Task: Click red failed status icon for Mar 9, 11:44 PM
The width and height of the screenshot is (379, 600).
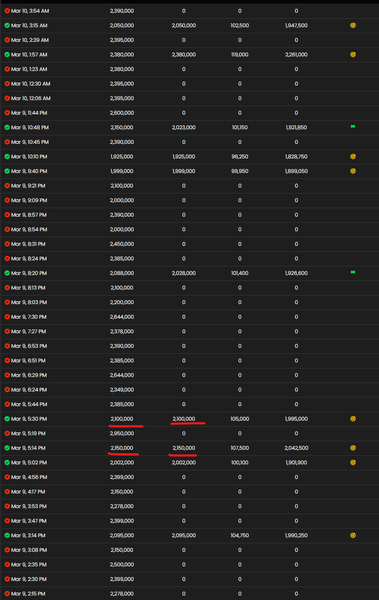Action: click(x=7, y=113)
